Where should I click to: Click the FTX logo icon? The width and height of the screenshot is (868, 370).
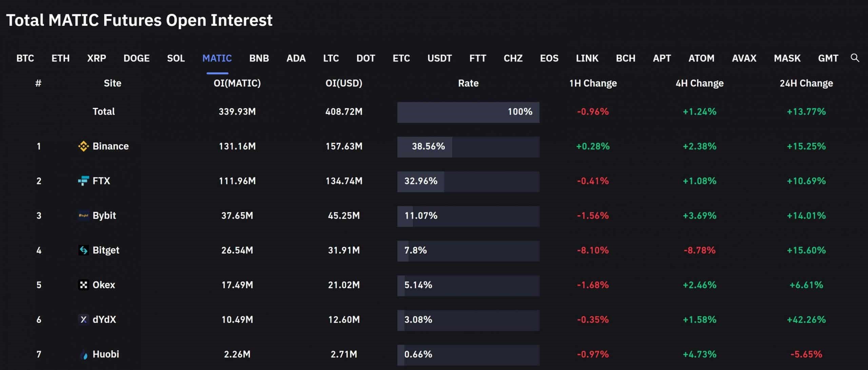83,181
